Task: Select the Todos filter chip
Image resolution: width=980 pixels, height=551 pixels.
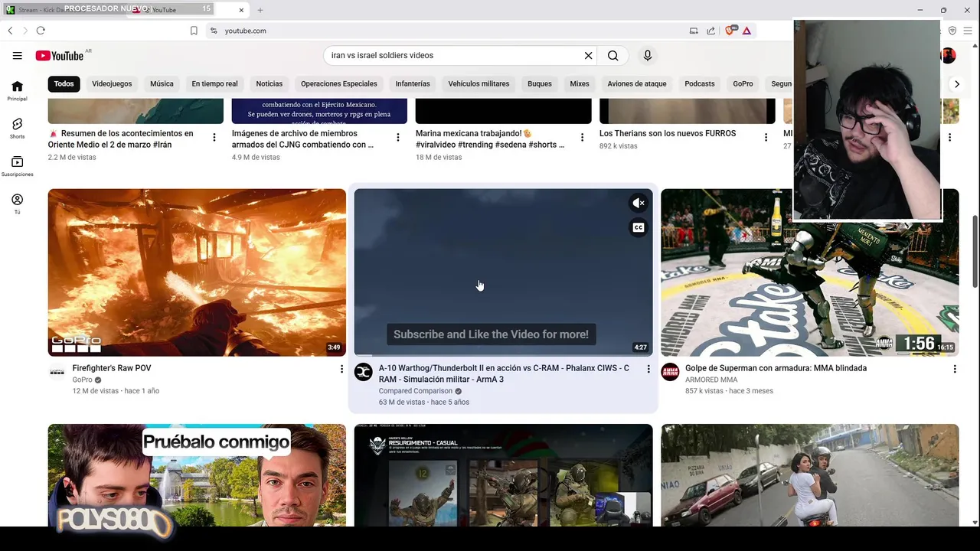Action: pos(64,83)
